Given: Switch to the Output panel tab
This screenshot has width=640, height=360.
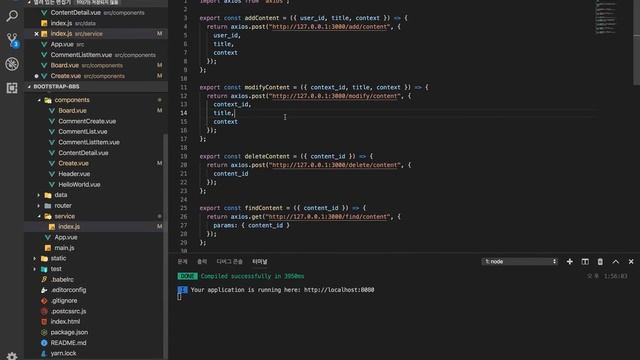Looking at the screenshot, I should tap(202, 262).
